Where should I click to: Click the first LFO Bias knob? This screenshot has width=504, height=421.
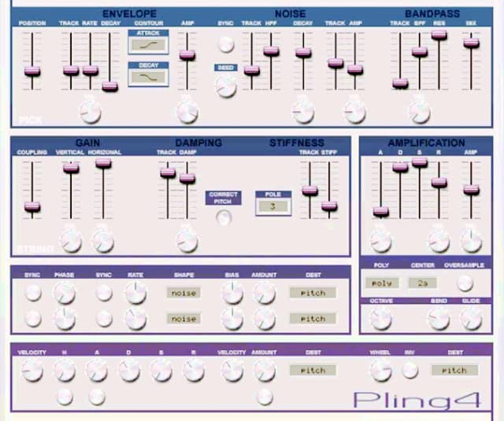(232, 294)
